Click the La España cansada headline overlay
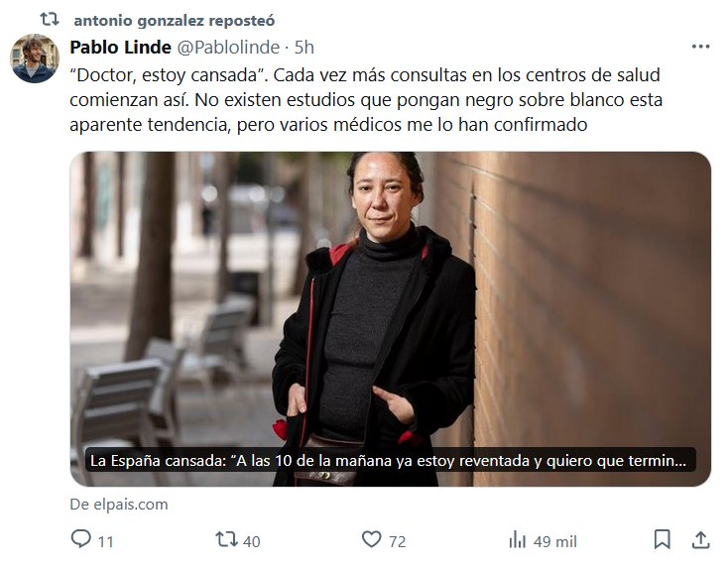Screen dimensions: 728x567 390,460
